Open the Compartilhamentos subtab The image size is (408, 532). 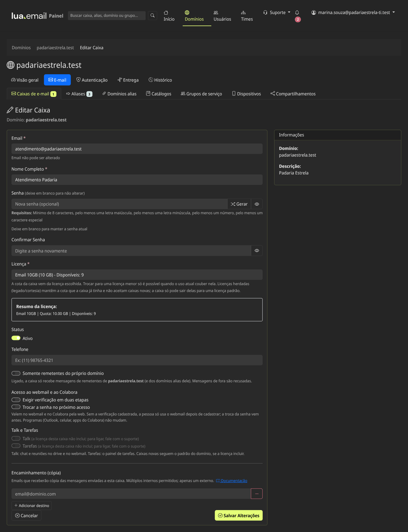click(293, 94)
